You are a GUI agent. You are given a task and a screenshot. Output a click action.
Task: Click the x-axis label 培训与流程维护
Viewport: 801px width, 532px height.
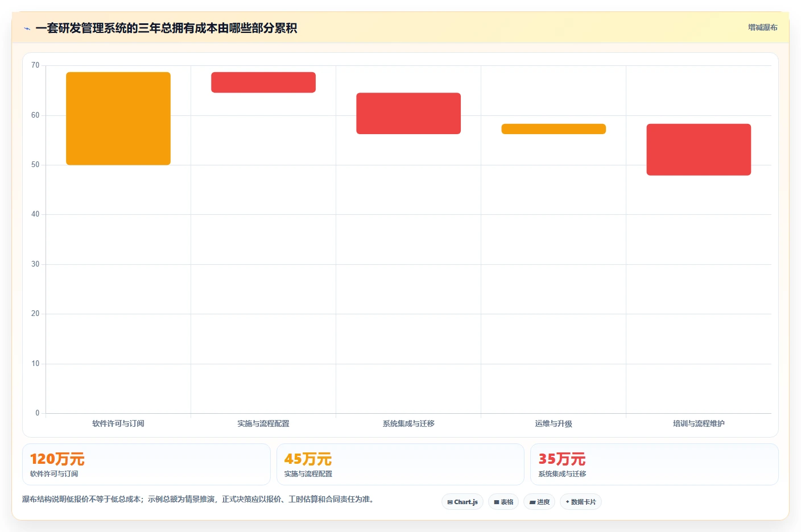click(x=699, y=423)
